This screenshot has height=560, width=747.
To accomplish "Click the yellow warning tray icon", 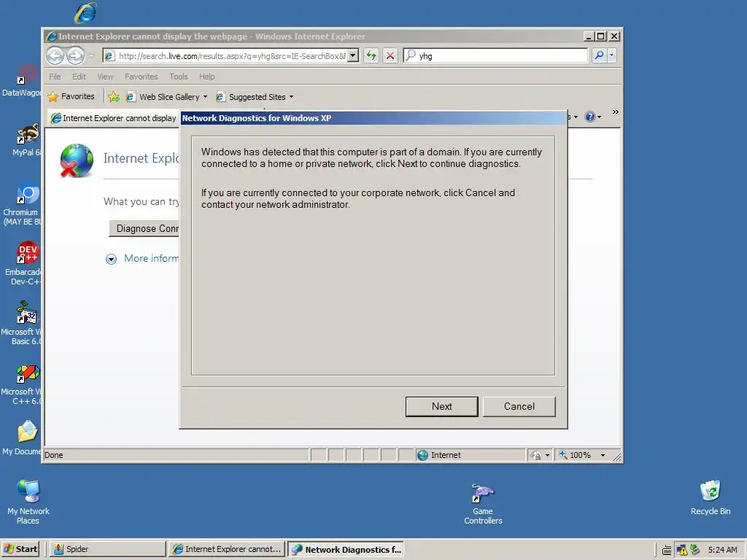I will coord(682,550).
